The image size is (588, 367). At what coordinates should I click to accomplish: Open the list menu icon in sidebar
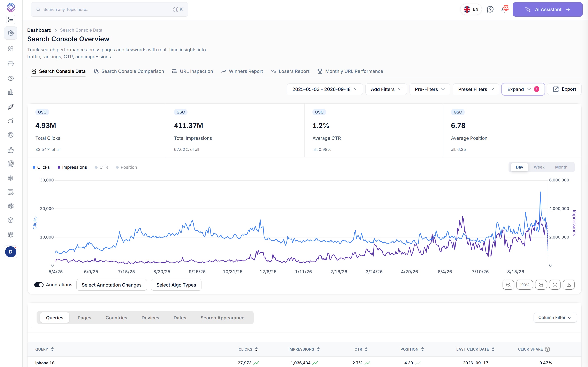pyautogui.click(x=11, y=19)
